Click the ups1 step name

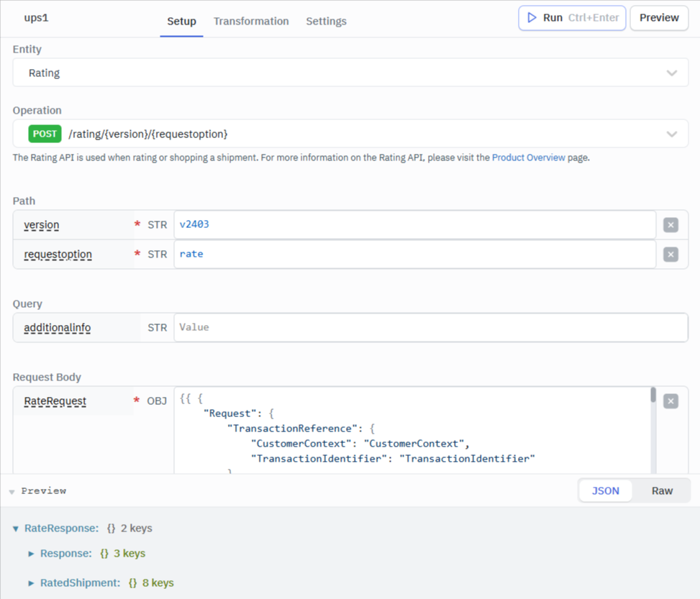point(36,18)
